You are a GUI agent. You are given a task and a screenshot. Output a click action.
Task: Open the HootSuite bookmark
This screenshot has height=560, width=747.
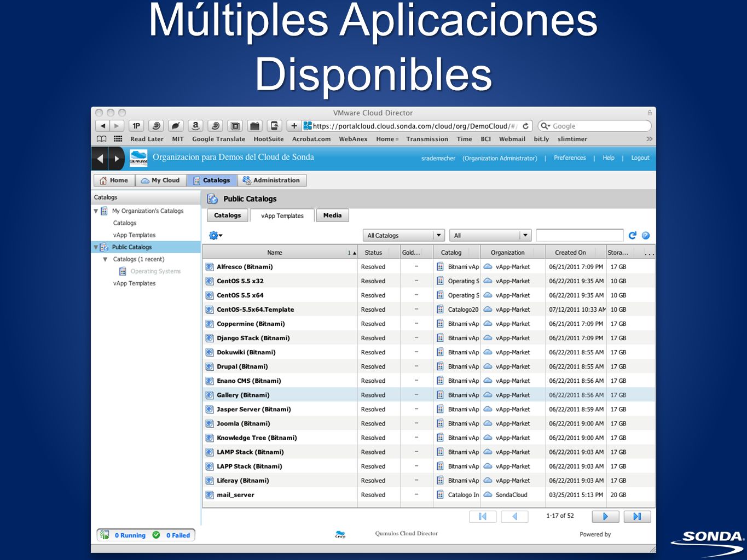[269, 139]
